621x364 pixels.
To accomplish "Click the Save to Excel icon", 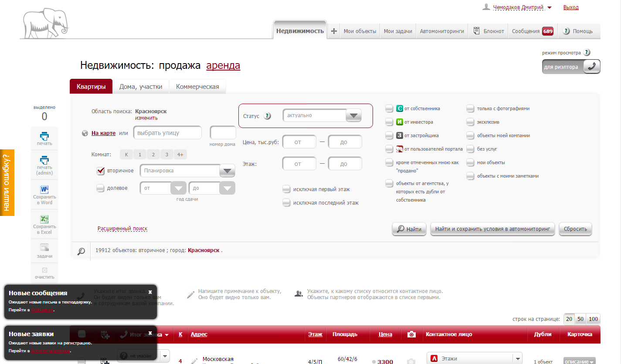I will [x=44, y=219].
